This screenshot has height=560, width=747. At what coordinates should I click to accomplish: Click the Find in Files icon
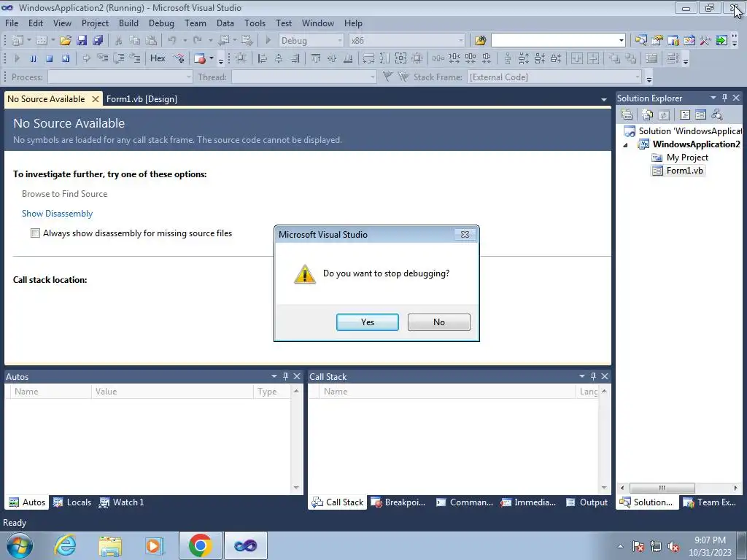[x=480, y=41]
